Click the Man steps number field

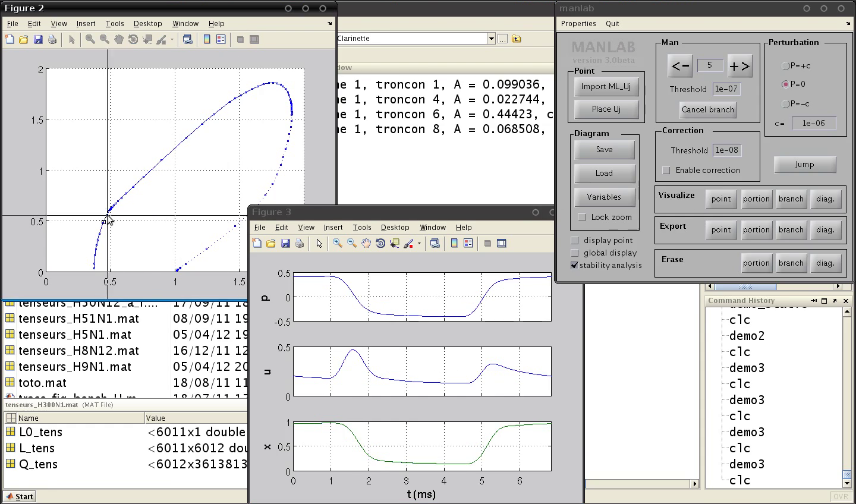[710, 65]
